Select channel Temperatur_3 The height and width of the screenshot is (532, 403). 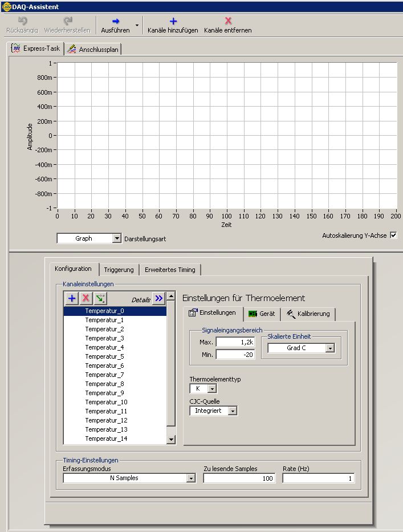click(x=115, y=338)
